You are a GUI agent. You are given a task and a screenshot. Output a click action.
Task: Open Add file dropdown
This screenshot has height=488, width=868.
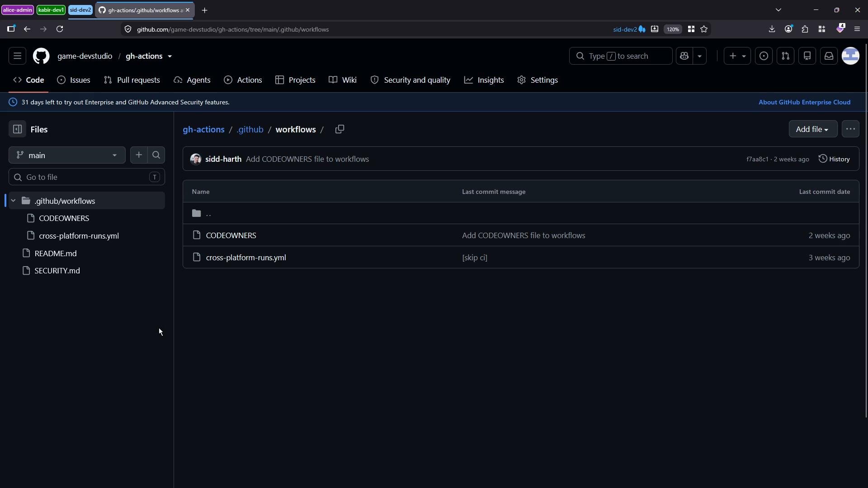click(x=813, y=129)
